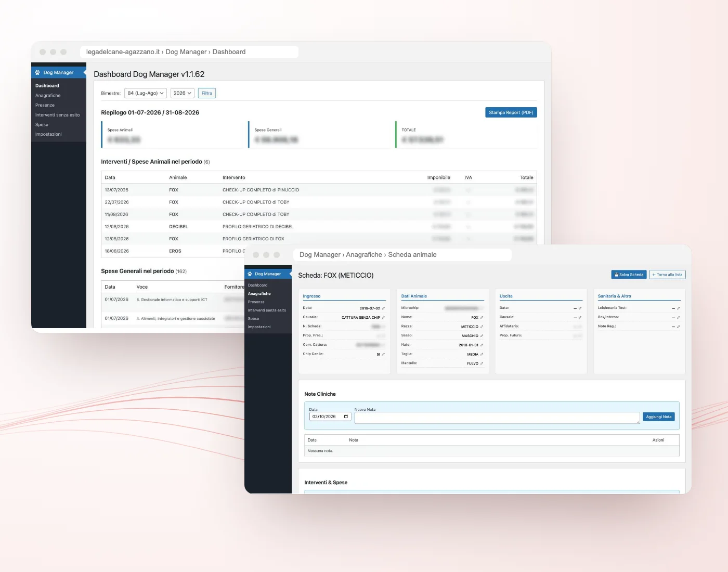Click Stampa Report (PDF) button
Screen dimensions: 728x572
(511, 112)
